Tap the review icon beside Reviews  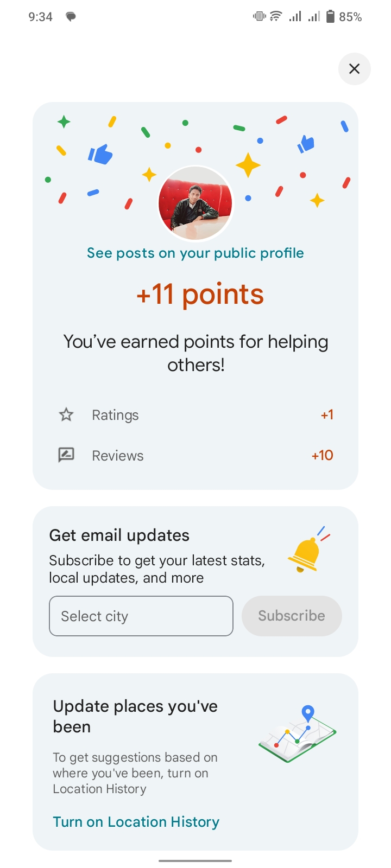(66, 455)
